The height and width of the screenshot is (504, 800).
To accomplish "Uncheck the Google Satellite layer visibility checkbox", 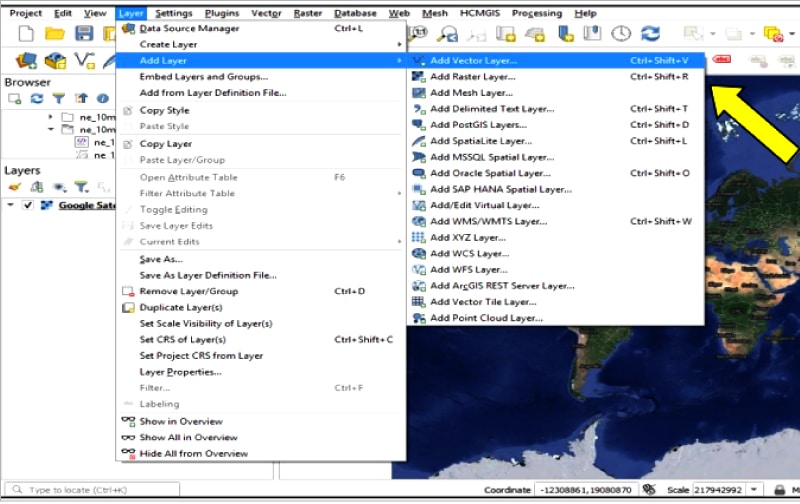I will [x=28, y=206].
